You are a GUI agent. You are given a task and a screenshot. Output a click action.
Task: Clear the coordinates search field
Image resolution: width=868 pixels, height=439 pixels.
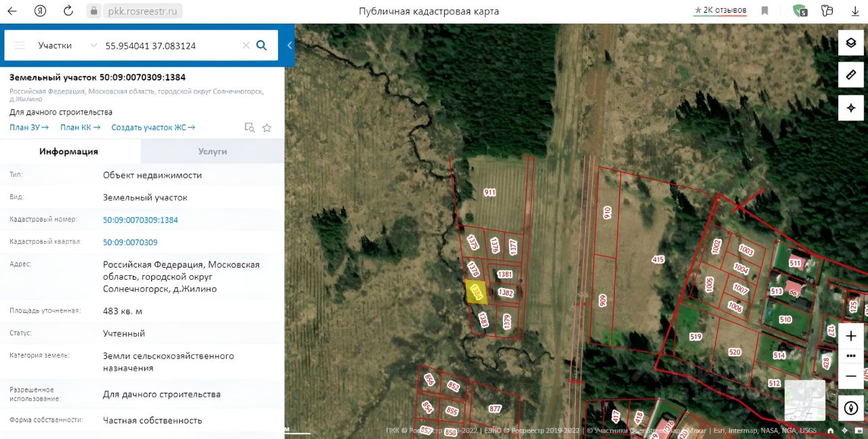coord(246,45)
